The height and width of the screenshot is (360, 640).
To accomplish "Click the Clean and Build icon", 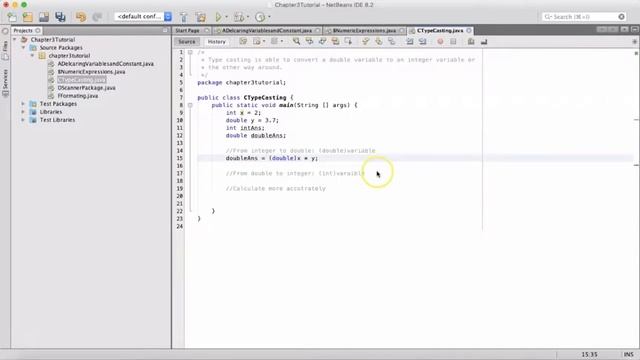I will 201,17.
